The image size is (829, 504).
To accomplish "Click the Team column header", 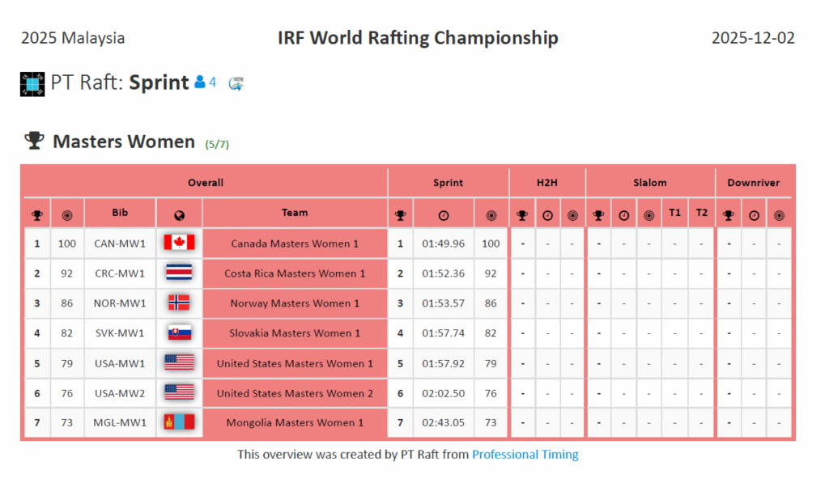I will click(x=295, y=213).
